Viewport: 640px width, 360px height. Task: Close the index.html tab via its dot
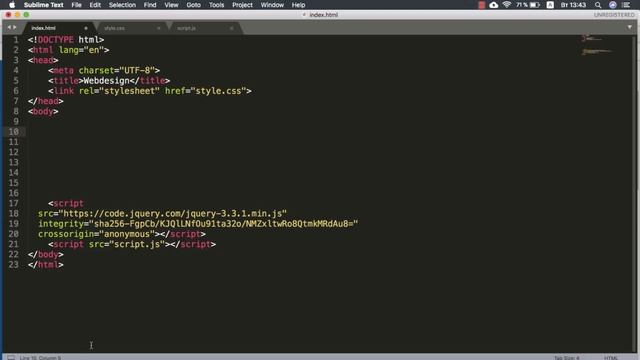(x=86, y=28)
